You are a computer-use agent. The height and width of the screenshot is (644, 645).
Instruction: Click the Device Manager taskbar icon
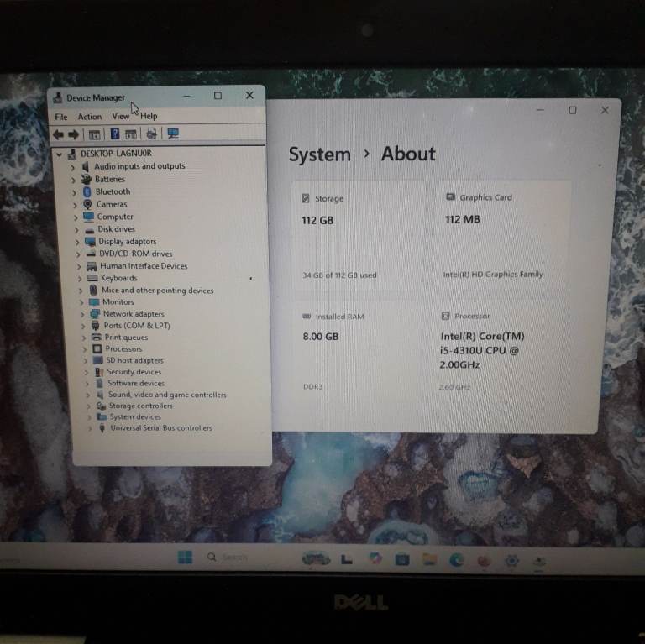pyautogui.click(x=539, y=561)
